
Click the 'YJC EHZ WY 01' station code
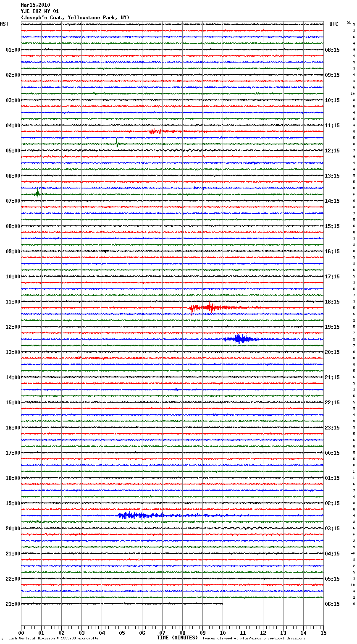pyautogui.click(x=40, y=11)
